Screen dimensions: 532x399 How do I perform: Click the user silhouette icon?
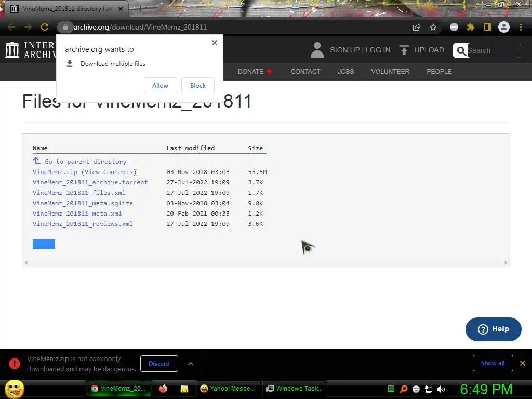pos(317,50)
